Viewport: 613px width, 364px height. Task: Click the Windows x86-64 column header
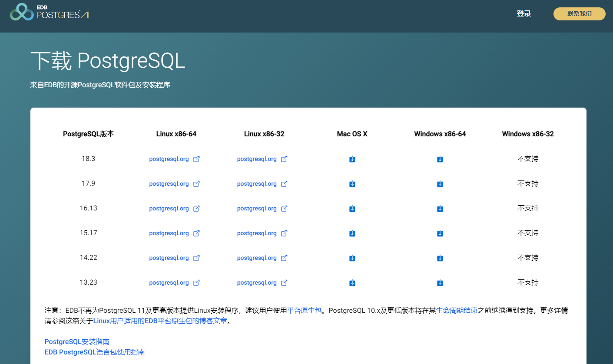(440, 134)
